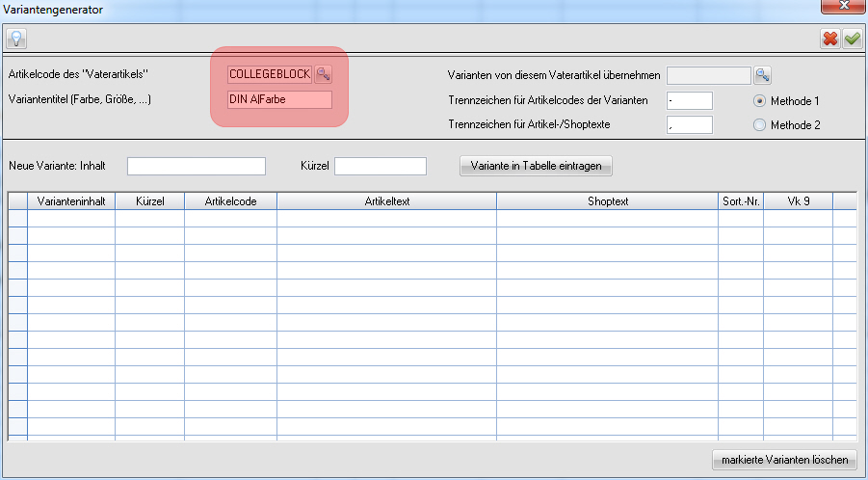Click 'markierte Varianten löschen' button

[x=783, y=459]
